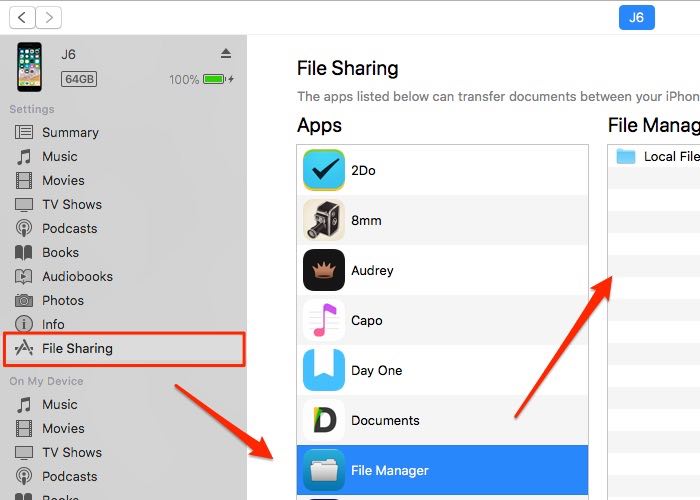700x500 pixels.
Task: Choose the Documents app icon
Action: [x=324, y=420]
